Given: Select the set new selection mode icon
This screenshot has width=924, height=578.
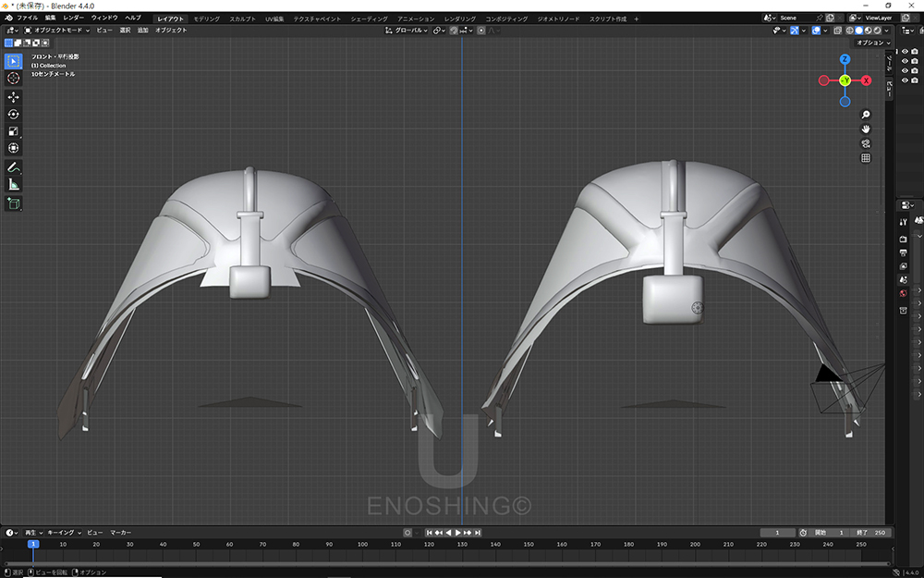Looking at the screenshot, I should point(9,43).
